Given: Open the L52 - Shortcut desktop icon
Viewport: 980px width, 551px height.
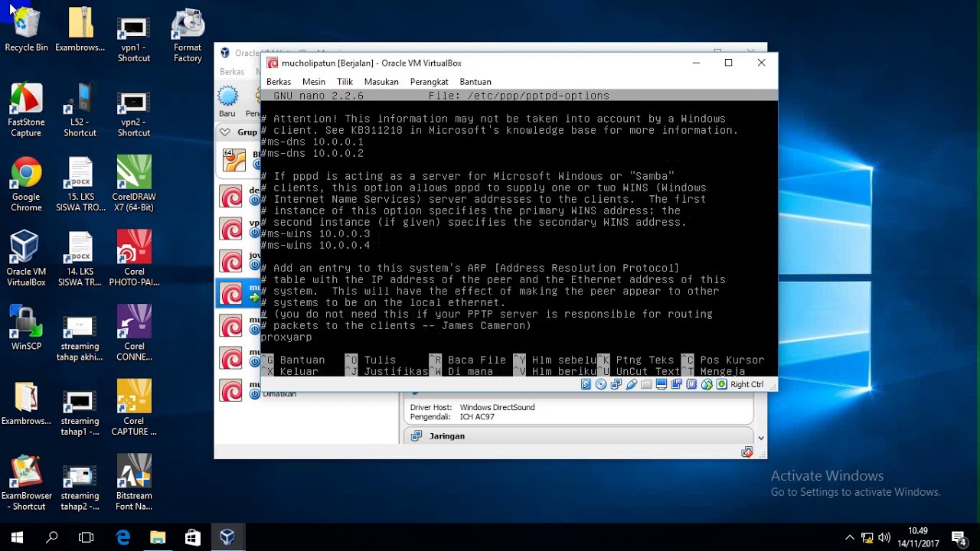Looking at the screenshot, I should (80, 111).
